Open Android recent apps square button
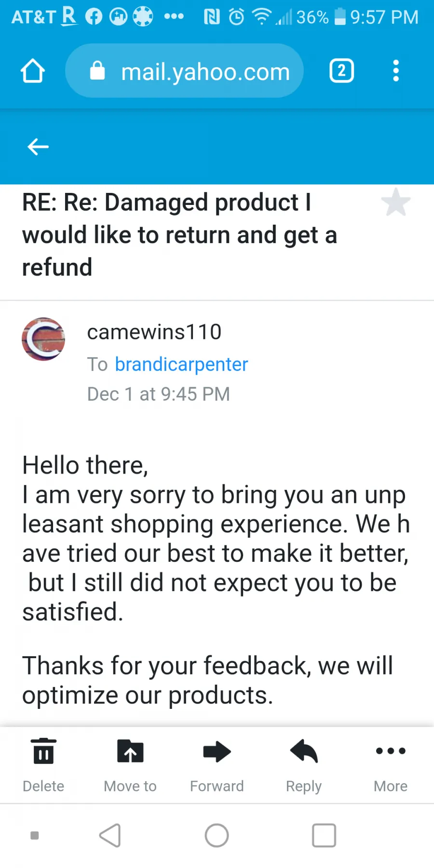Image resolution: width=434 pixels, height=868 pixels. pyautogui.click(x=324, y=835)
